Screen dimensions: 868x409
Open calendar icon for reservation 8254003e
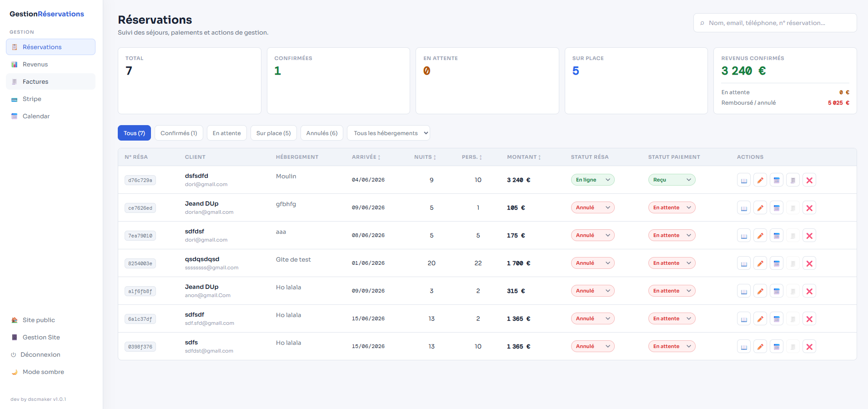pyautogui.click(x=777, y=263)
